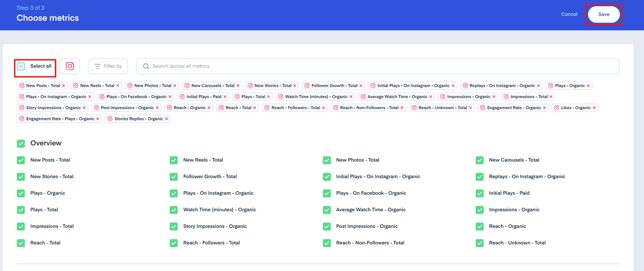Remove the Follower Growth - Total tag
The width and height of the screenshot is (644, 271).
click(x=361, y=86)
